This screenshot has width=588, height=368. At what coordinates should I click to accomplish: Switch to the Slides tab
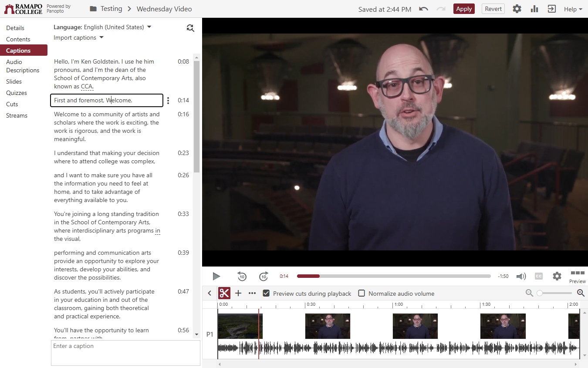pyautogui.click(x=14, y=81)
